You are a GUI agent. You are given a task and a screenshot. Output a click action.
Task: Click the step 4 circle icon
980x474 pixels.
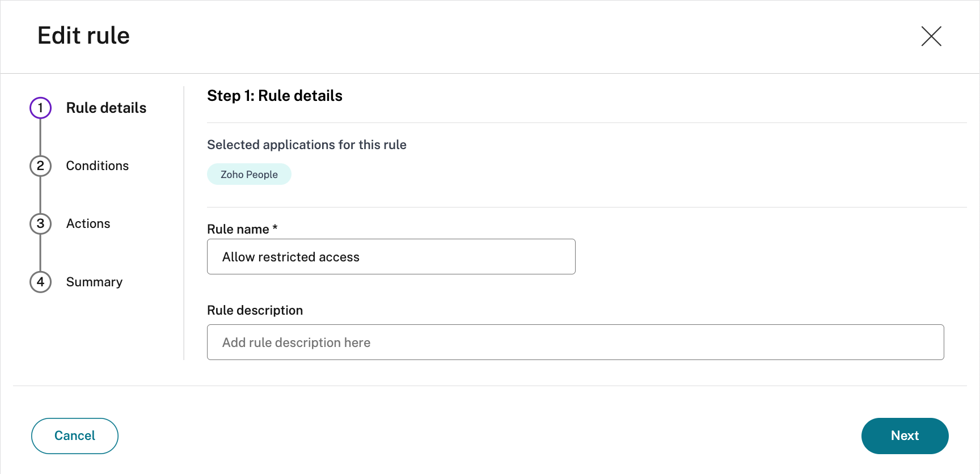[40, 282]
